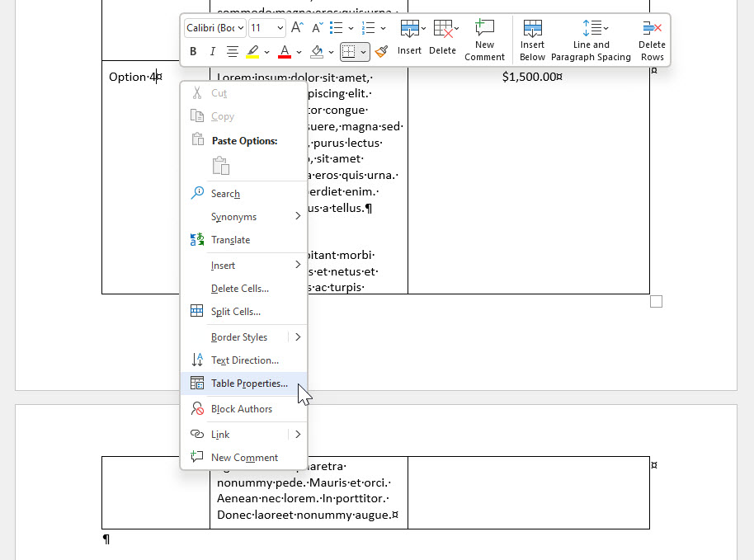This screenshot has width=754, height=560.
Task: Insert a new comment via mini toolbar
Action: [x=485, y=39]
